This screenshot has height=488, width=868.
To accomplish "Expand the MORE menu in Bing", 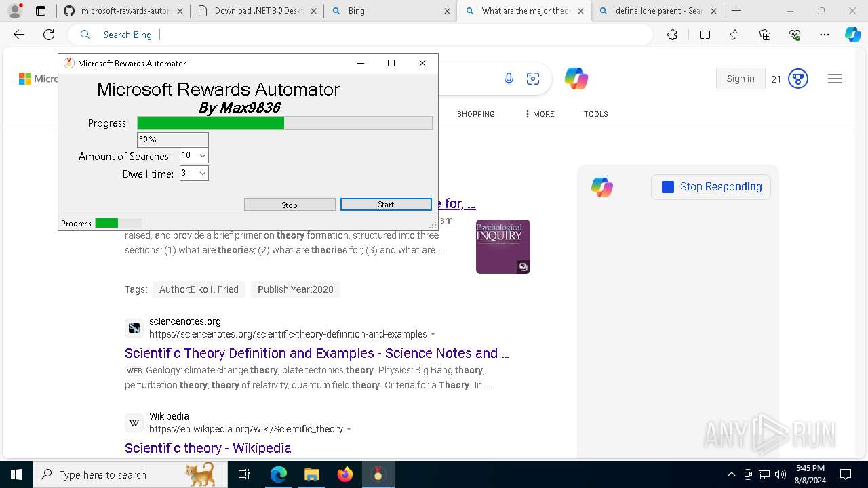I will (x=540, y=114).
